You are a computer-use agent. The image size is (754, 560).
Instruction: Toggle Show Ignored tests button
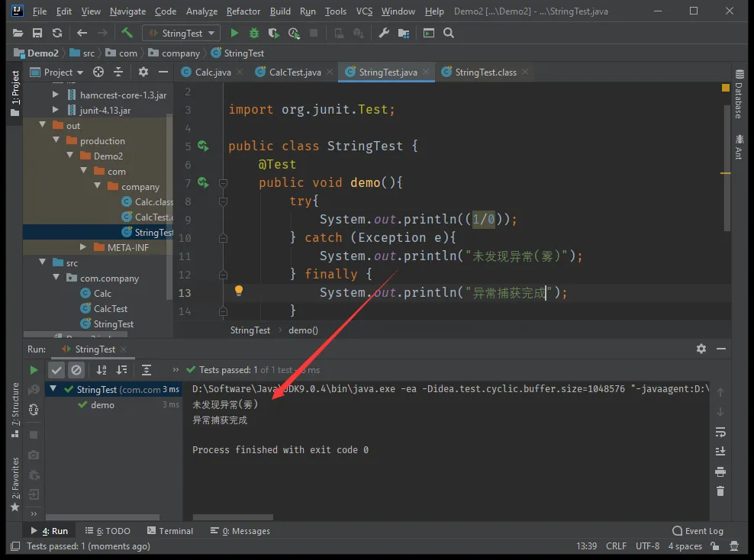(76, 370)
